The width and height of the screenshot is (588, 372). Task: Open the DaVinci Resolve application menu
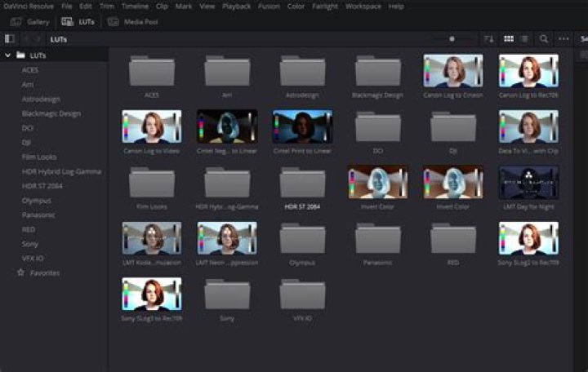click(29, 7)
